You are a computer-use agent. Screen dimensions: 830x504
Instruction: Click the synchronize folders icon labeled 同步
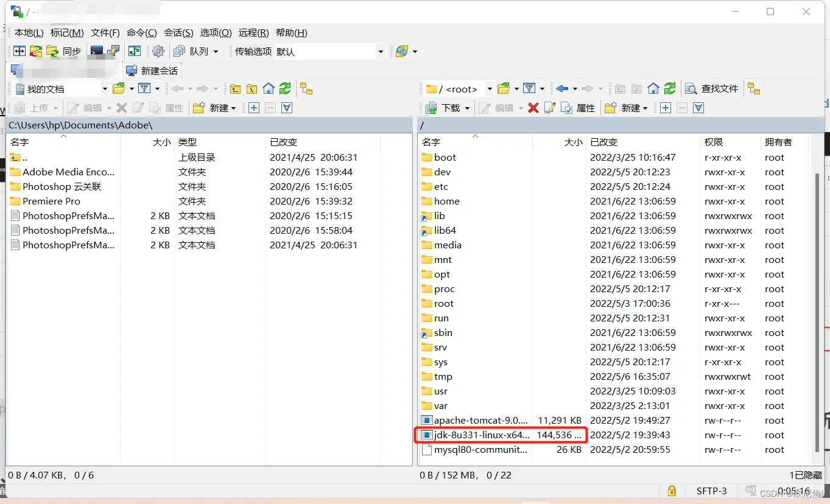[64, 51]
